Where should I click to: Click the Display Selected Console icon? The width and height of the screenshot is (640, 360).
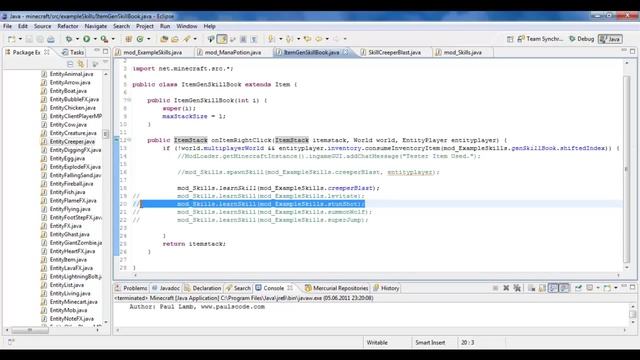tap(590, 288)
